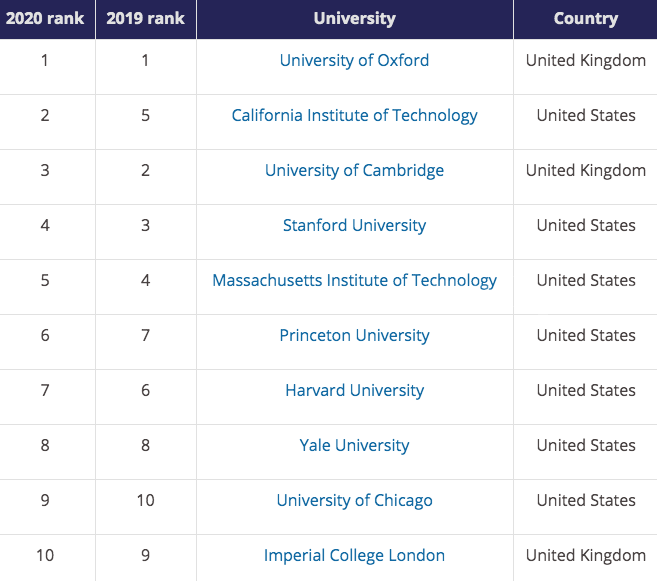Click the 2019 rank column header
Screen dimensions: 657x581
point(145,18)
